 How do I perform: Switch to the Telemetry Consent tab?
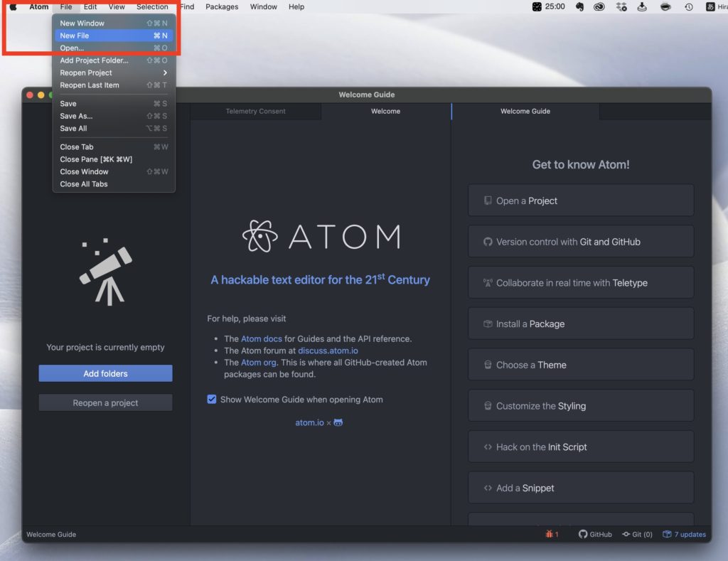point(255,112)
